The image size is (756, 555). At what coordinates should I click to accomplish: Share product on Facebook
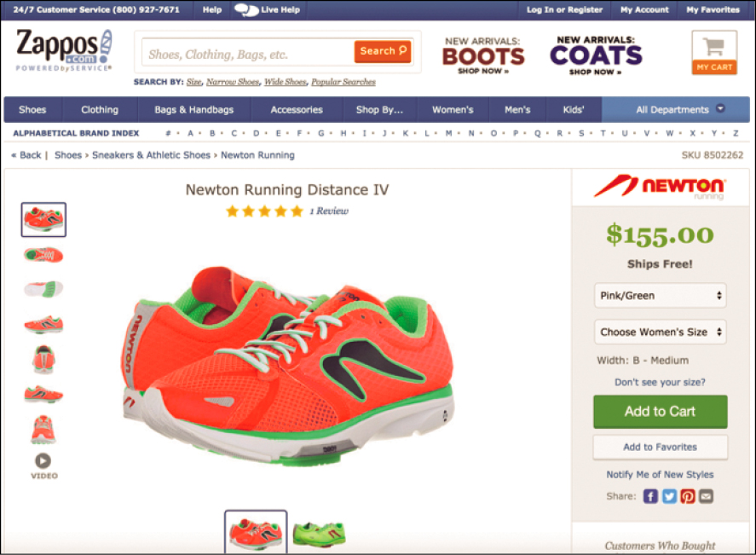click(x=650, y=496)
